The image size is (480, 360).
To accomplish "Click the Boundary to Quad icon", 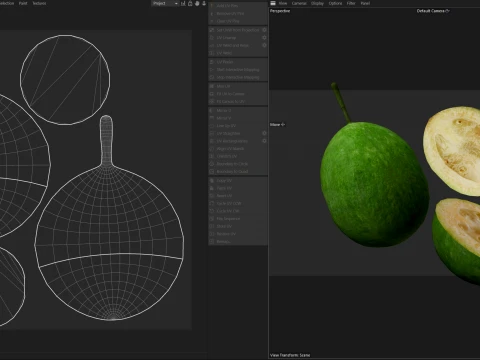I will 211,172.
